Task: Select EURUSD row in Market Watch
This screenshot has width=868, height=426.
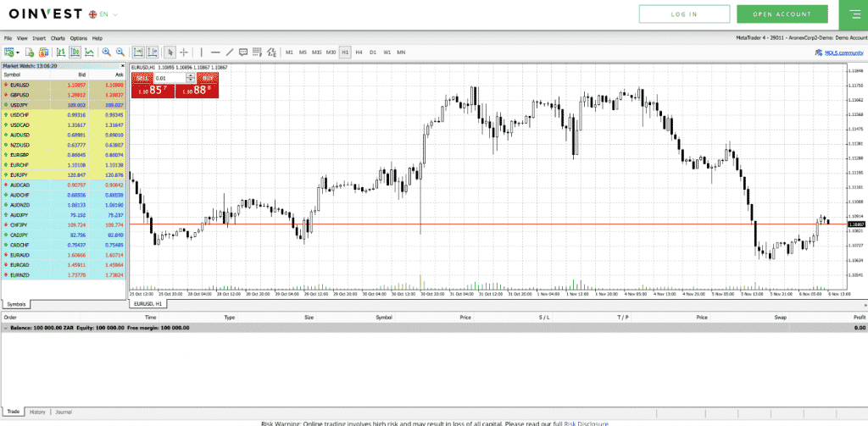Action: [64, 86]
